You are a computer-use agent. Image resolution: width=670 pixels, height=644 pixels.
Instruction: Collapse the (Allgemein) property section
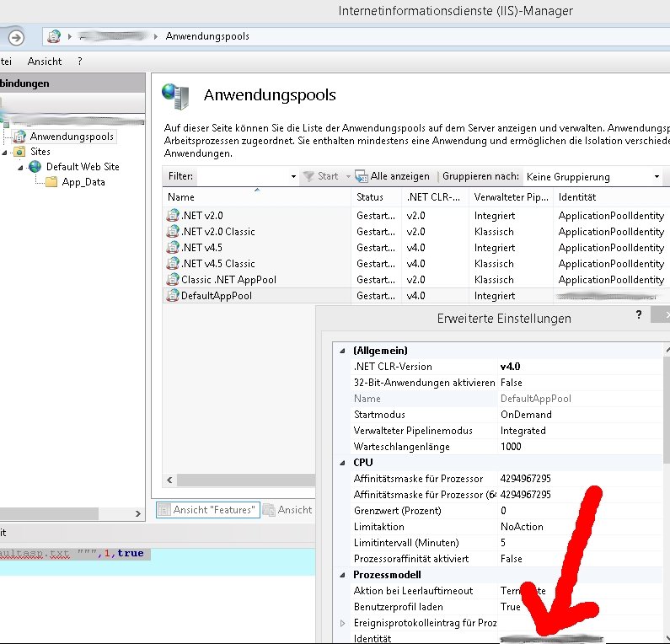[341, 351]
